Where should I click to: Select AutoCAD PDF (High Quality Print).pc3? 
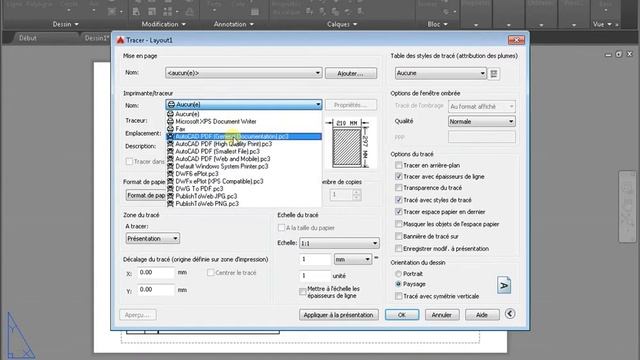click(244, 144)
